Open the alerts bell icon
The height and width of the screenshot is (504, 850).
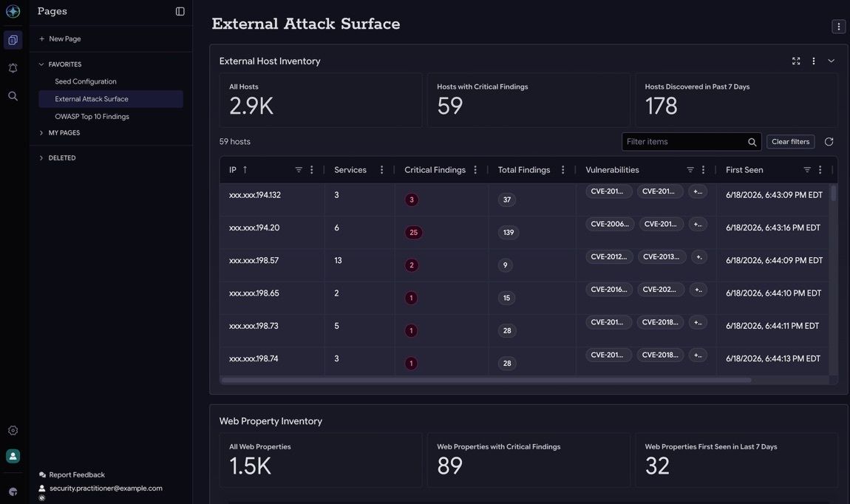point(13,68)
